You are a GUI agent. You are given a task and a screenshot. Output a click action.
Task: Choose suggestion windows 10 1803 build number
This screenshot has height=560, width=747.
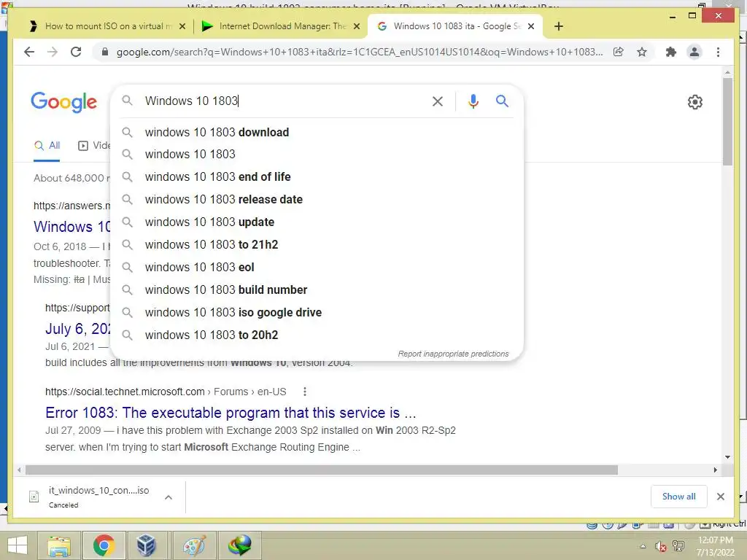(x=317, y=289)
